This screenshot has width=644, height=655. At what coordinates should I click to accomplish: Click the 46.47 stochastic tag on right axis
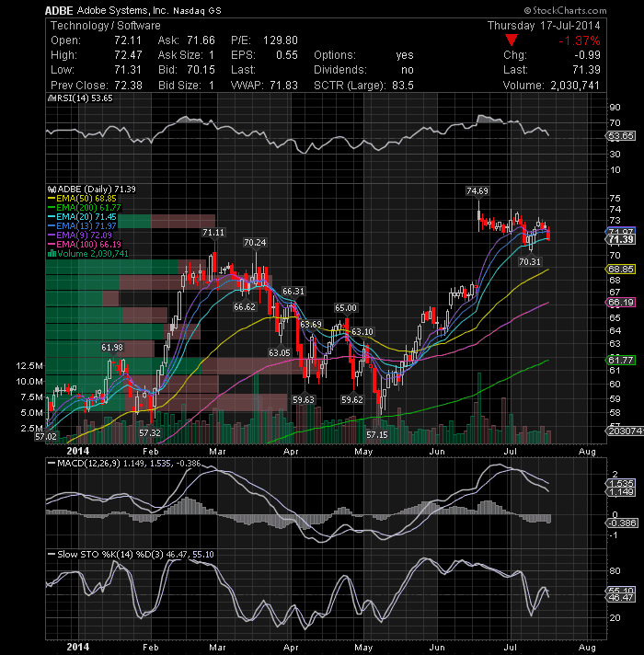[621, 598]
